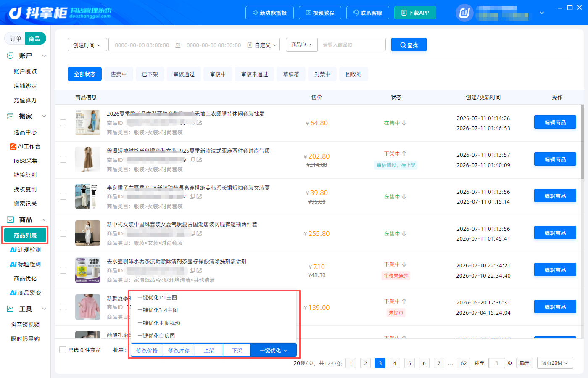Click arrow icon next to ¥64.80 在售中 status
This screenshot has height=378, width=588.
pyautogui.click(x=404, y=123)
